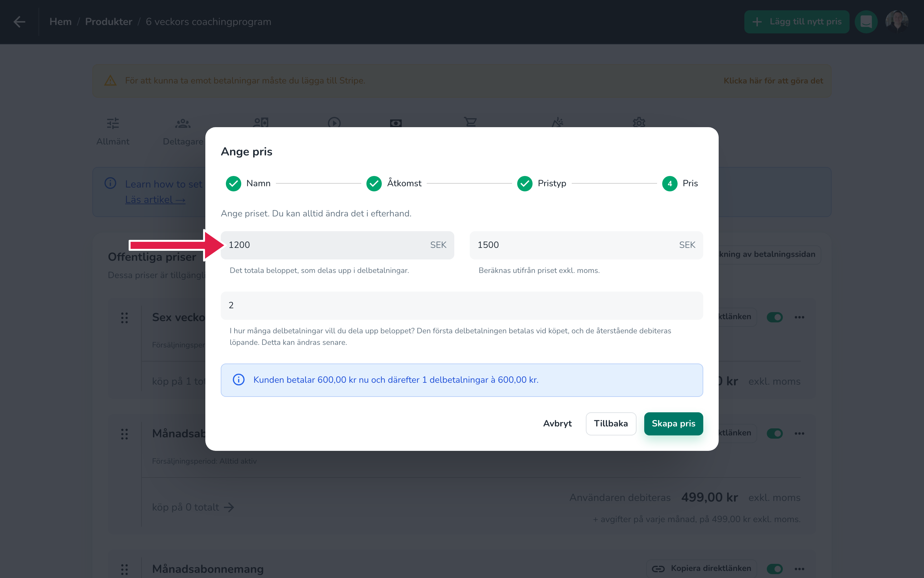
Task: Switch to the Allmänt tab
Action: [x=113, y=141]
